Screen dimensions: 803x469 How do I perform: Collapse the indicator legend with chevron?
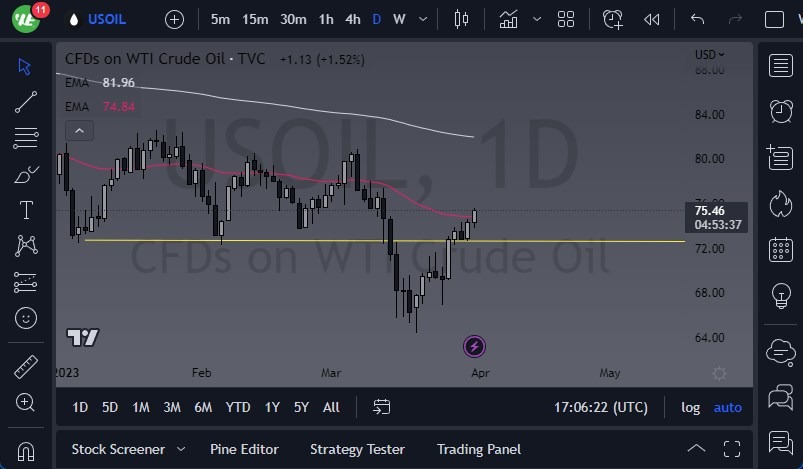(79, 130)
